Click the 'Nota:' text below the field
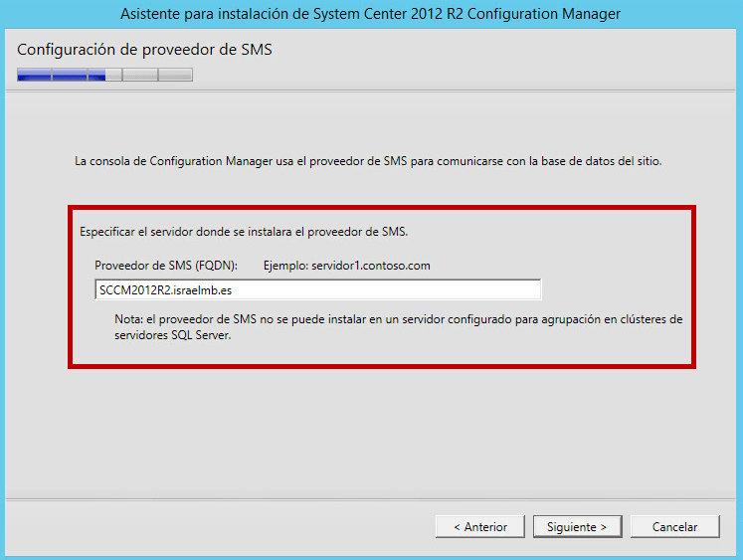Image resolution: width=743 pixels, height=560 pixels. [x=129, y=319]
